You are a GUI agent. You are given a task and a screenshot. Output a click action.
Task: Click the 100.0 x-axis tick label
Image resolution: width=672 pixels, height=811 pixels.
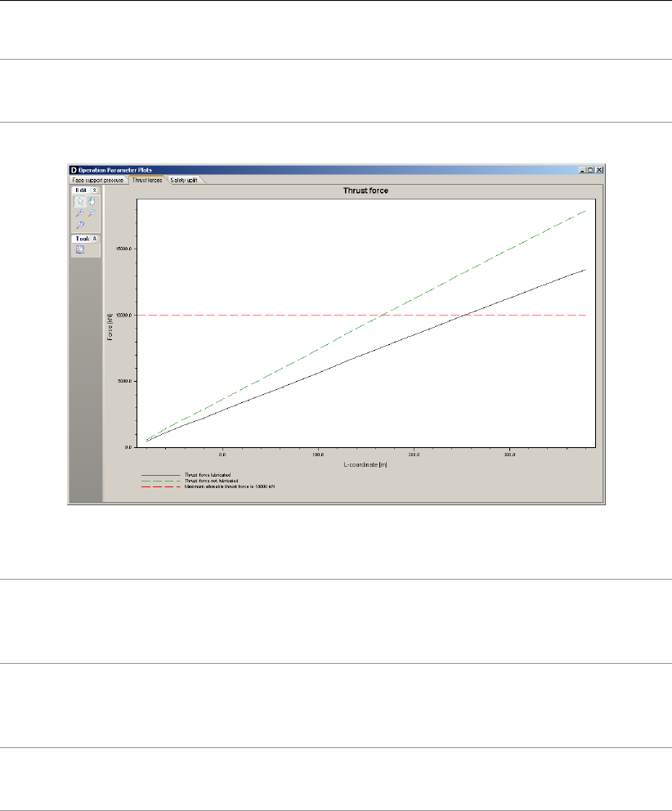tap(318, 455)
